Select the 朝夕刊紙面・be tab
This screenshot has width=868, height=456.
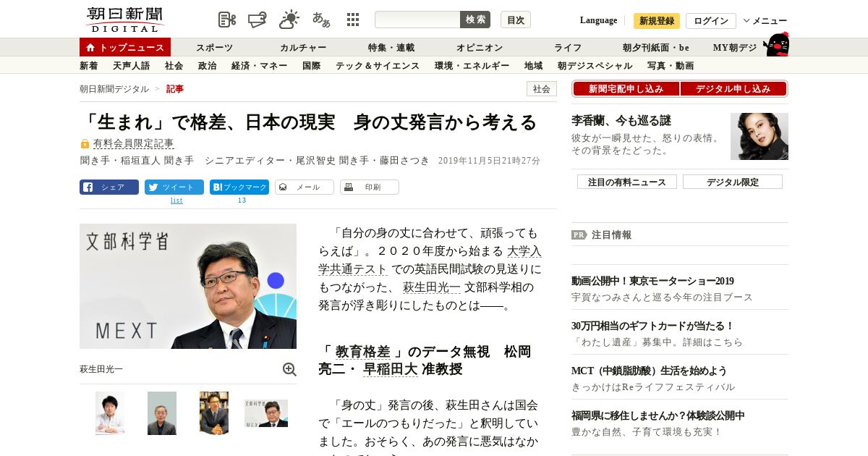656,48
